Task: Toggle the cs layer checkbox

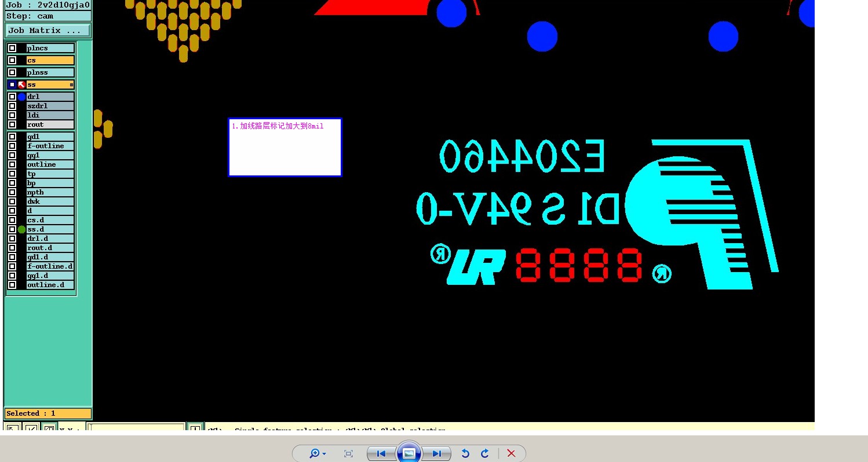Action: tap(12, 60)
